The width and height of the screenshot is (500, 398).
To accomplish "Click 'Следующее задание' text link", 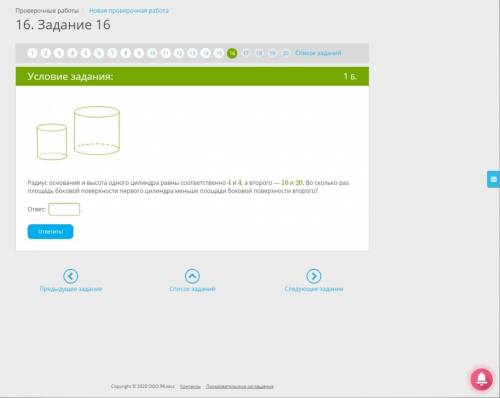I will [x=314, y=289].
